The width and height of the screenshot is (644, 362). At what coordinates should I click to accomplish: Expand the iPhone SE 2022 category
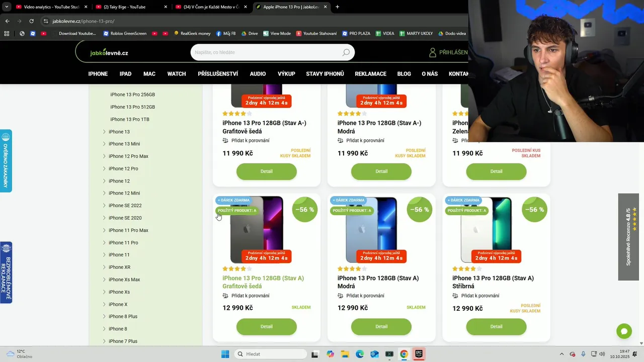104,206
